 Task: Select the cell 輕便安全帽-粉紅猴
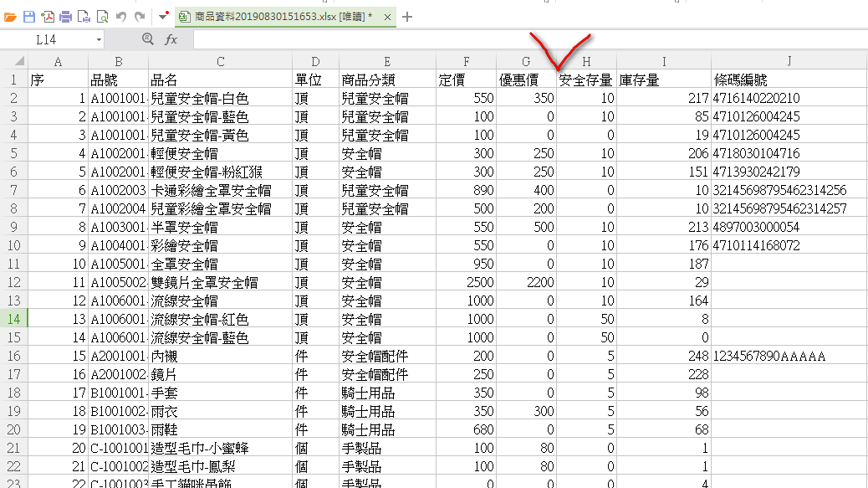[220, 172]
